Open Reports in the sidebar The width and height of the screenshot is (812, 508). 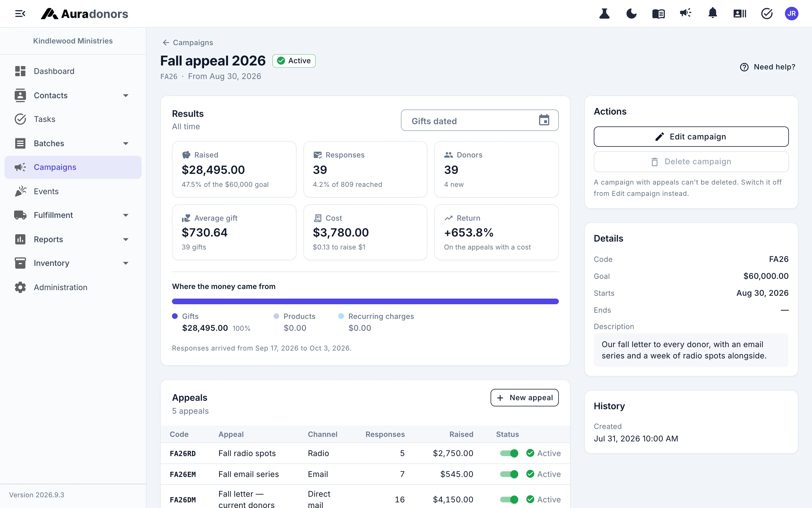73,240
